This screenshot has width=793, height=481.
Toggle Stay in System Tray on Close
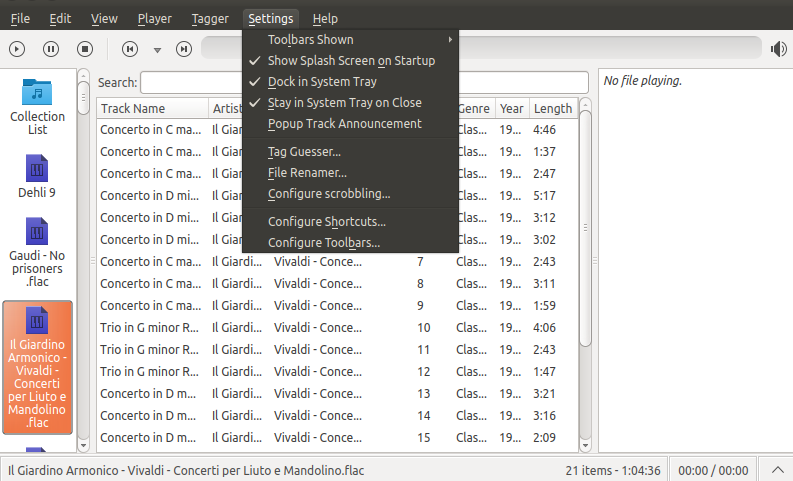pos(350,103)
